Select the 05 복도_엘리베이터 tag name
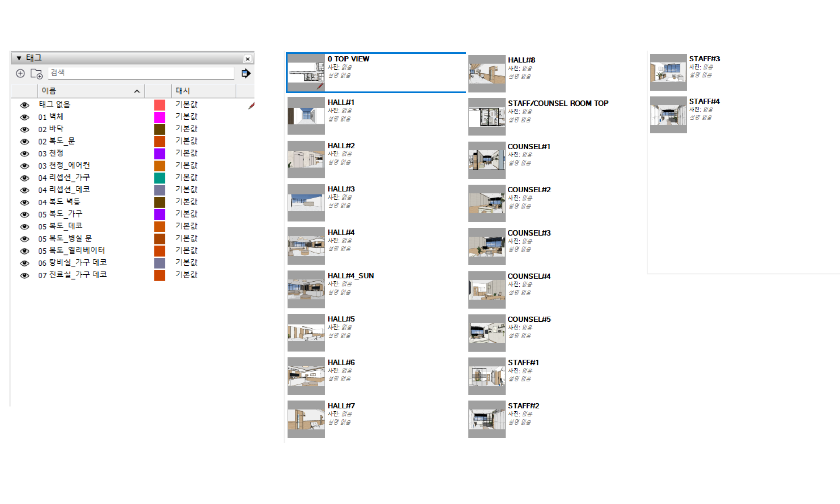Viewport: 840px width, 504px height. tap(71, 250)
